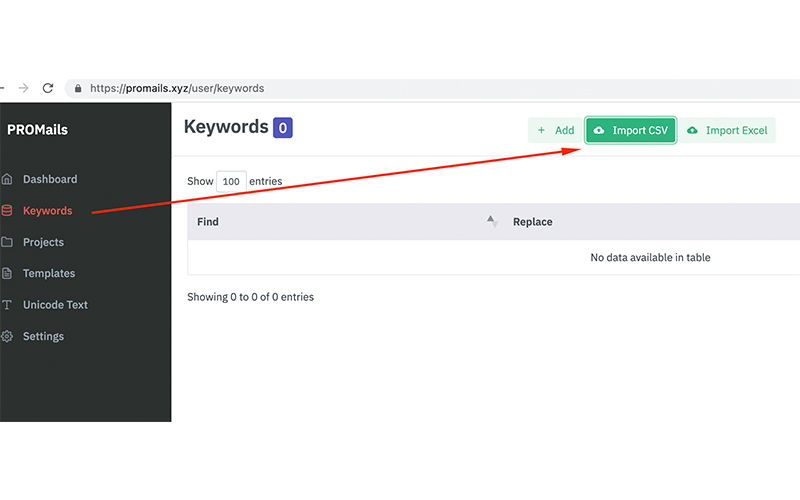Click the Keywords database icon

click(7, 210)
